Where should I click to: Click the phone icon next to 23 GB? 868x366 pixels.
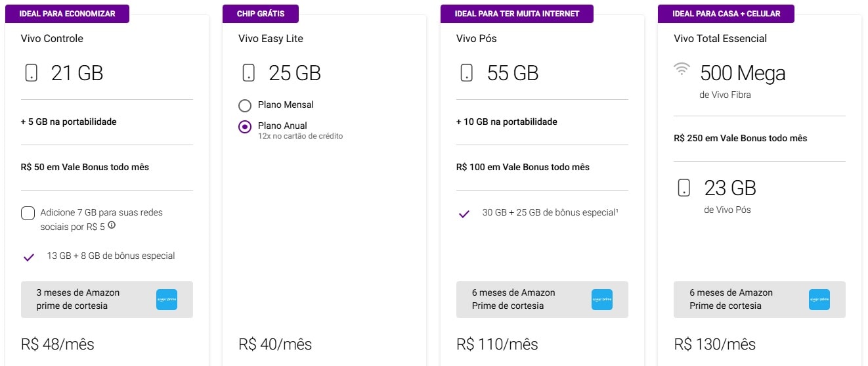[x=684, y=188]
